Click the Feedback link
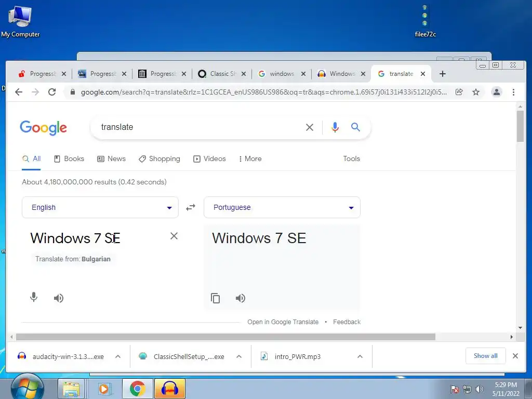The image size is (532, 399). point(347,322)
